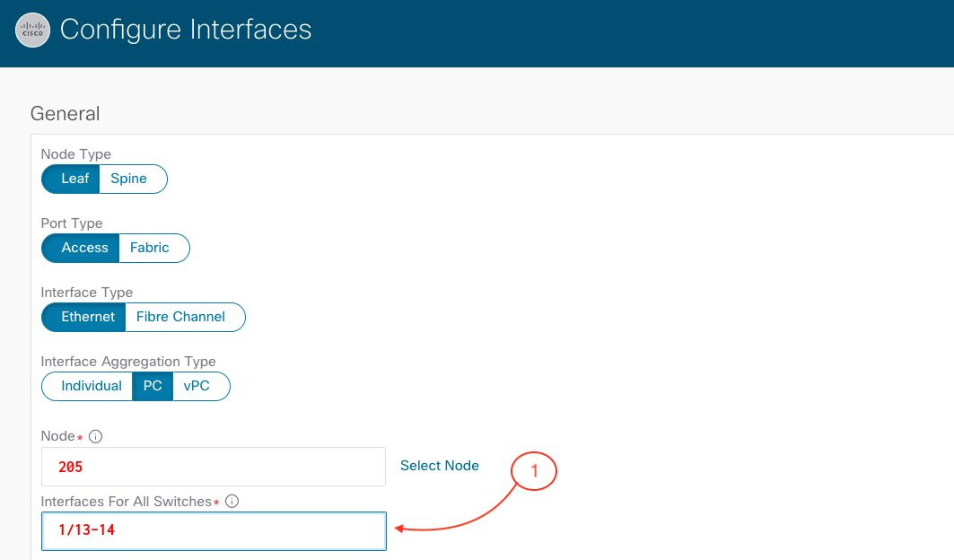Select Access port type
The image size is (954, 560).
pos(84,248)
